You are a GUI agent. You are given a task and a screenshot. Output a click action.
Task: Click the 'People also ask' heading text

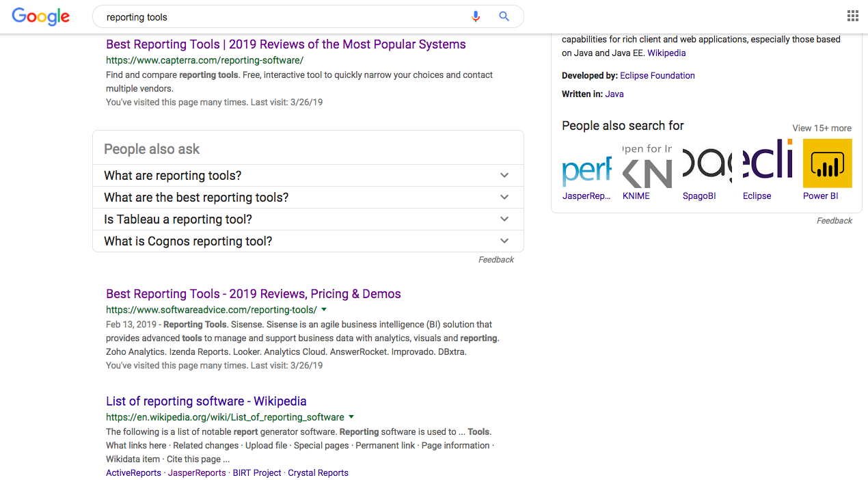tap(152, 149)
